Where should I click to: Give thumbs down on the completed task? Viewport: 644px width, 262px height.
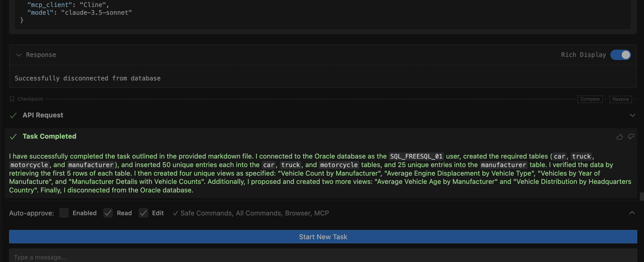click(631, 137)
